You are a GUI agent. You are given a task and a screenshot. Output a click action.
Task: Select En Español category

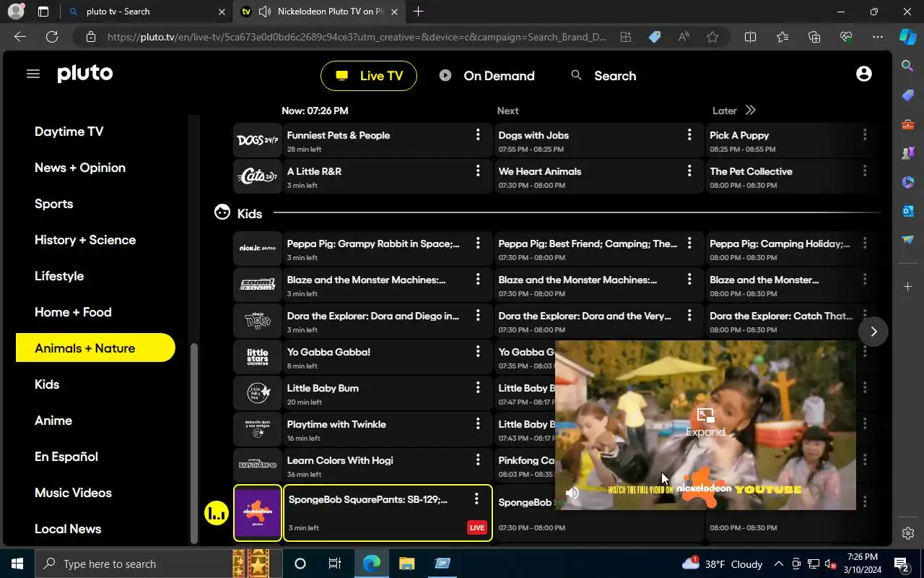[x=66, y=457]
